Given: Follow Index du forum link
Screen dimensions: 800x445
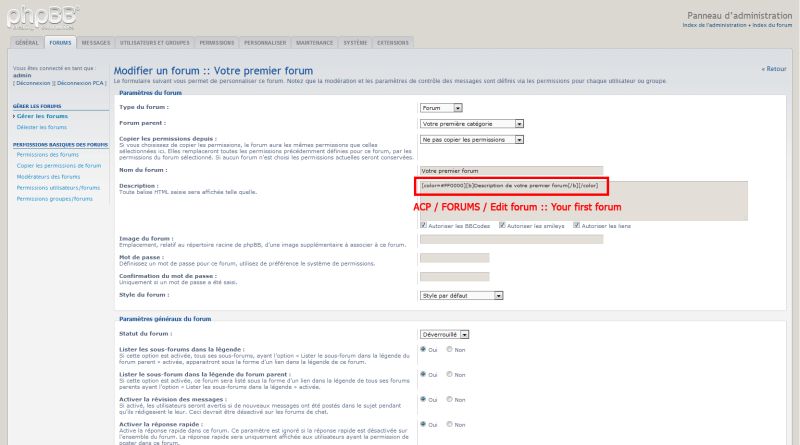Looking at the screenshot, I should point(772,25).
